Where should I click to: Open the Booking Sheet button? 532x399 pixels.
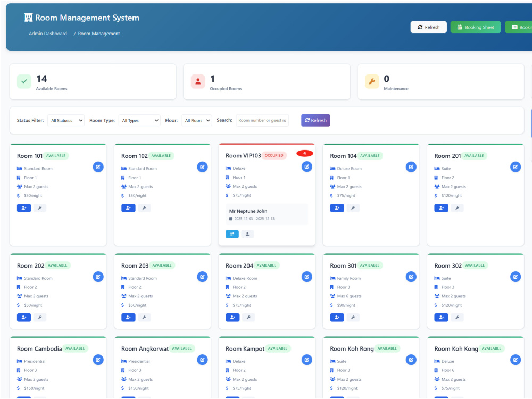476,27
